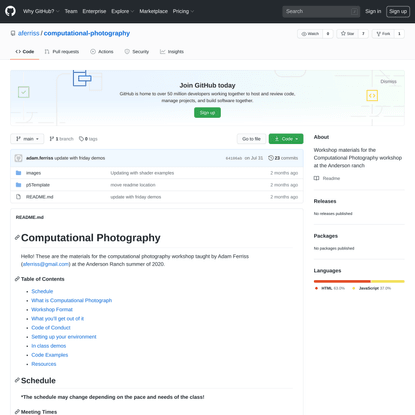Jump to Setting up your environment link
Image resolution: width=415 pixels, height=415 pixels.
click(x=64, y=337)
